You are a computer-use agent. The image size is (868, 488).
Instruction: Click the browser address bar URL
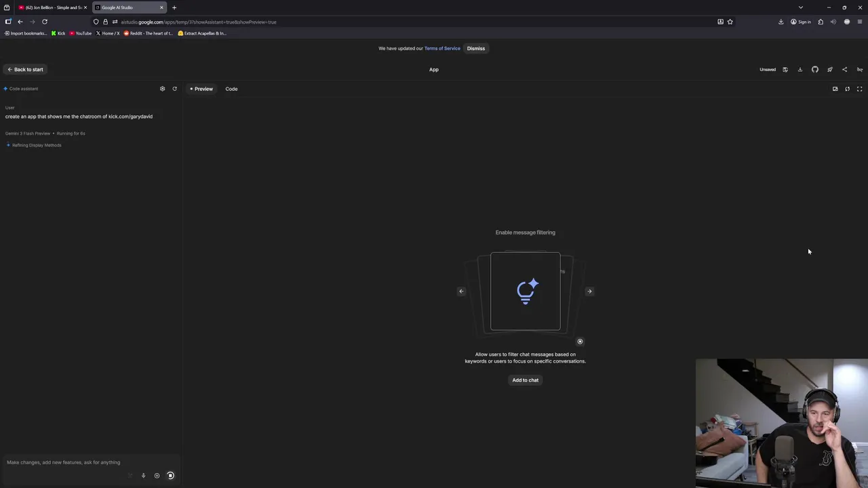pyautogui.click(x=199, y=22)
